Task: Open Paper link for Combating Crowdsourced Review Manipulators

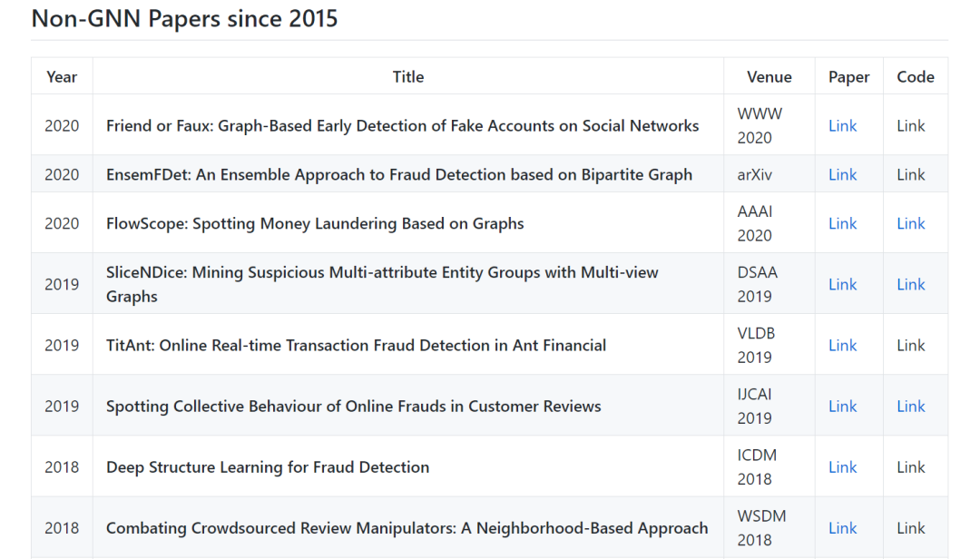Action: (x=842, y=527)
